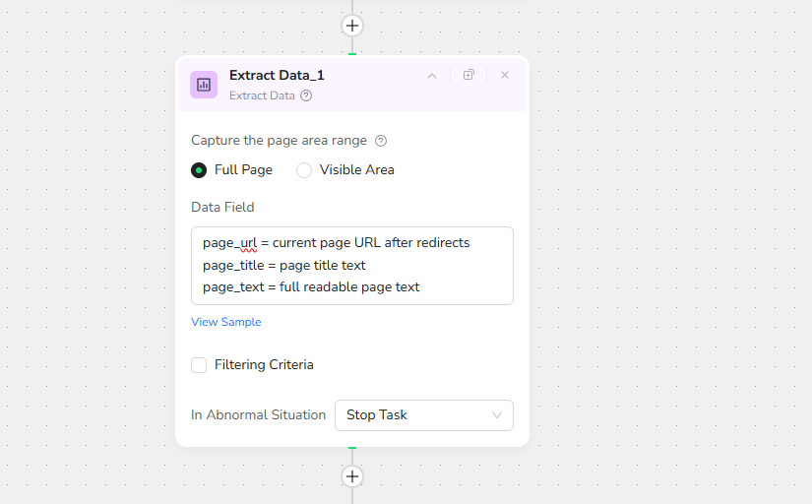This screenshot has height=504, width=812.
Task: Click help icon beside Extract Data subtitle
Action: 306,95
